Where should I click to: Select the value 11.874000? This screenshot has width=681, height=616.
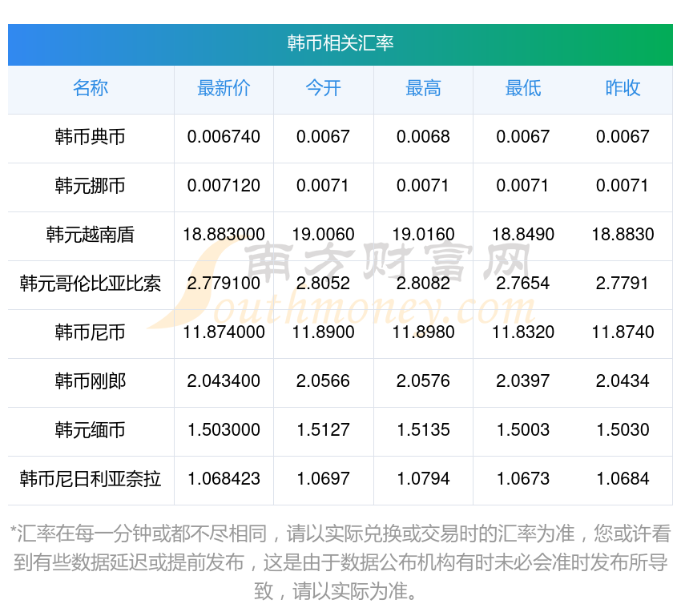[224, 332]
